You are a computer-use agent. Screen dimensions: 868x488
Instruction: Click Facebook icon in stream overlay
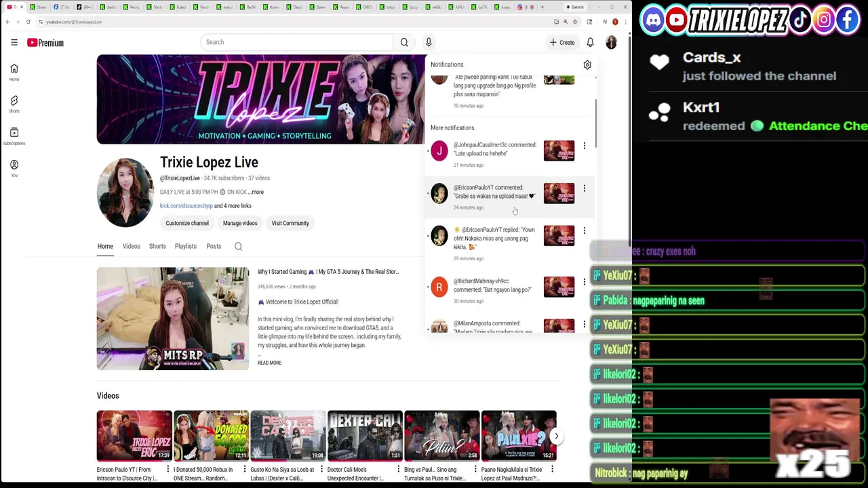pyautogui.click(x=848, y=20)
